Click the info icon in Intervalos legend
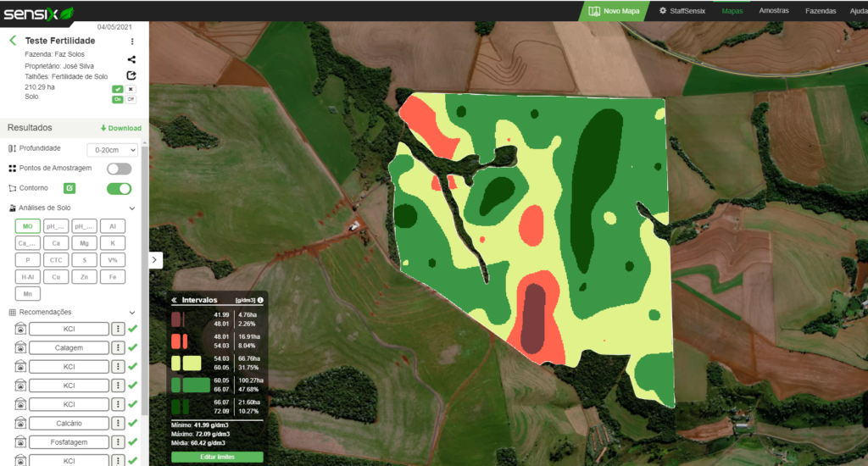Image resolution: width=868 pixels, height=466 pixels. pos(260,300)
